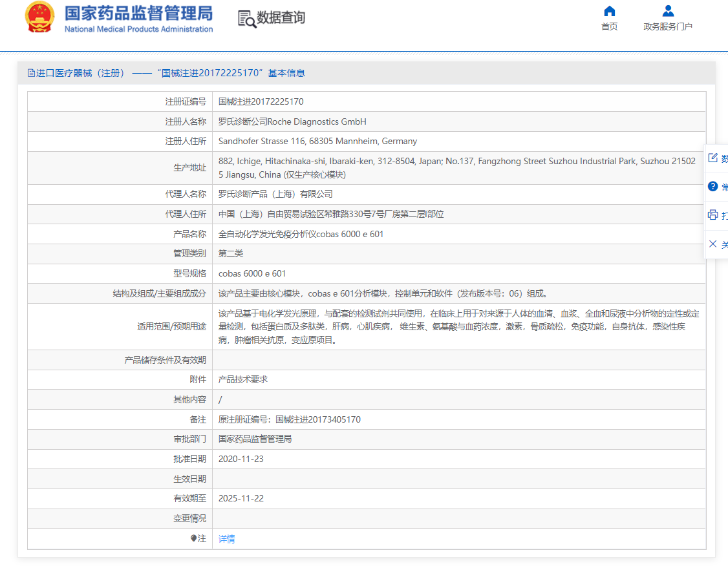
Task: Click the 注册人住所 row label
Action: point(186,141)
